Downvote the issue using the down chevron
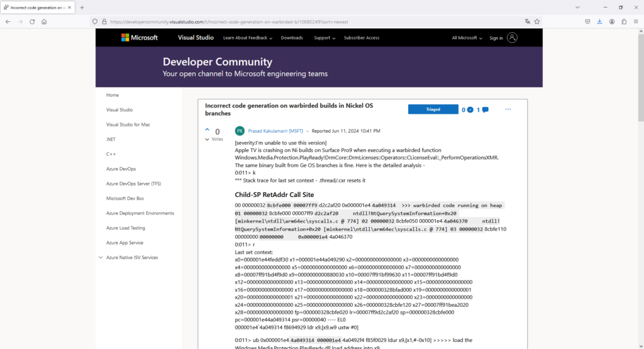This screenshot has height=349, width=644. 208,139
